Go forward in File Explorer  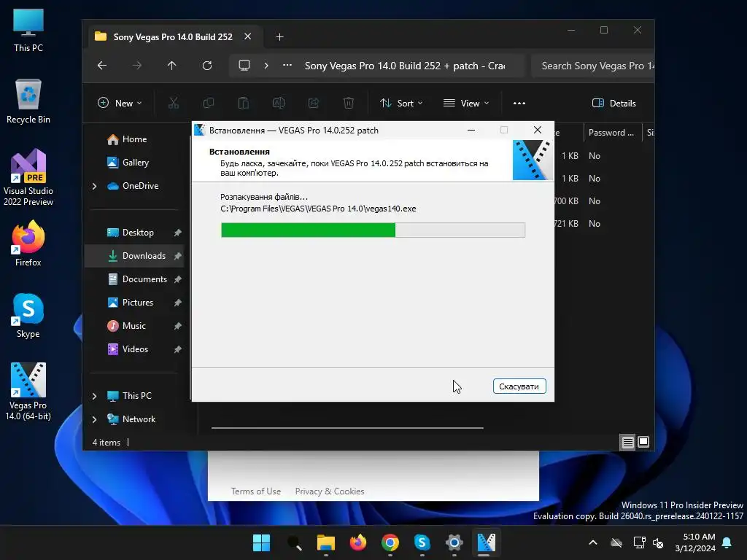(136, 65)
